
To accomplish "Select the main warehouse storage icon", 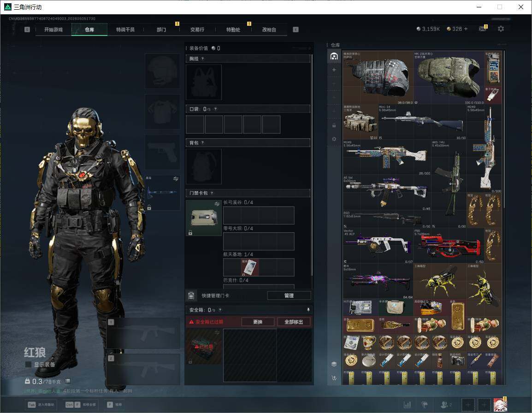I will click(x=334, y=56).
